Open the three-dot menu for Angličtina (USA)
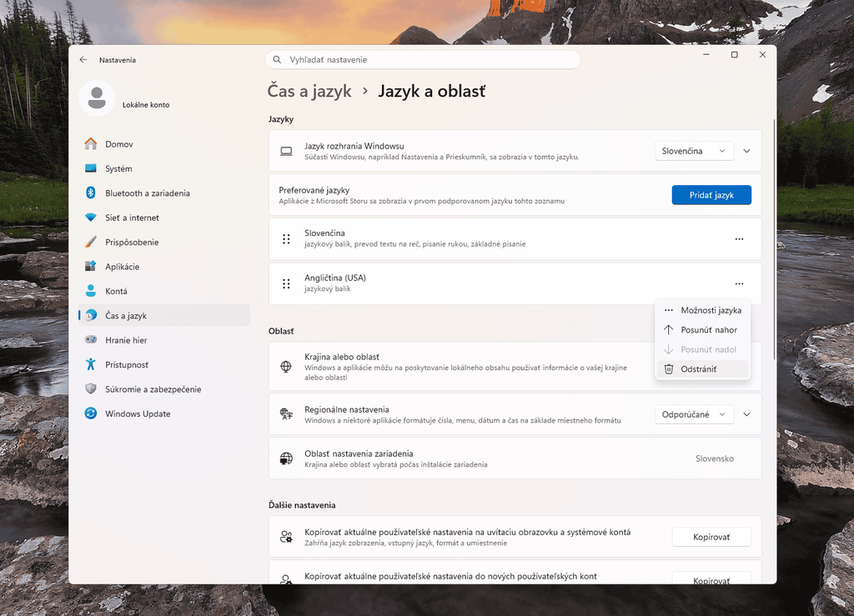The height and width of the screenshot is (616, 854). (x=739, y=283)
